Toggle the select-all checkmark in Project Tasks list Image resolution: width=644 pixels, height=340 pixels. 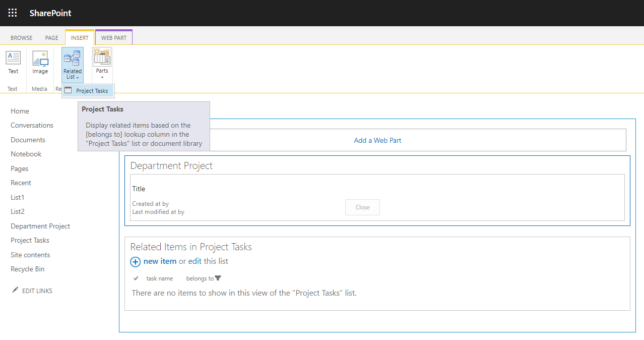(136, 278)
